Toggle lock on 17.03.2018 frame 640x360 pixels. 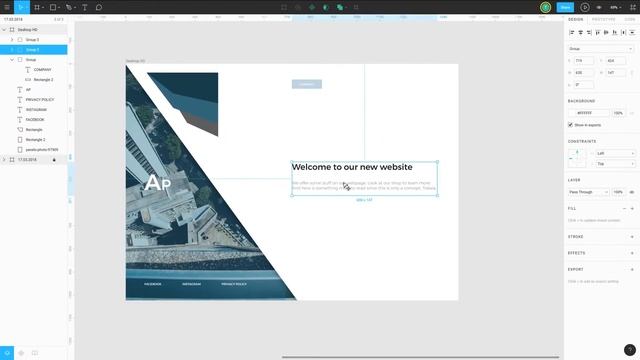(54, 160)
